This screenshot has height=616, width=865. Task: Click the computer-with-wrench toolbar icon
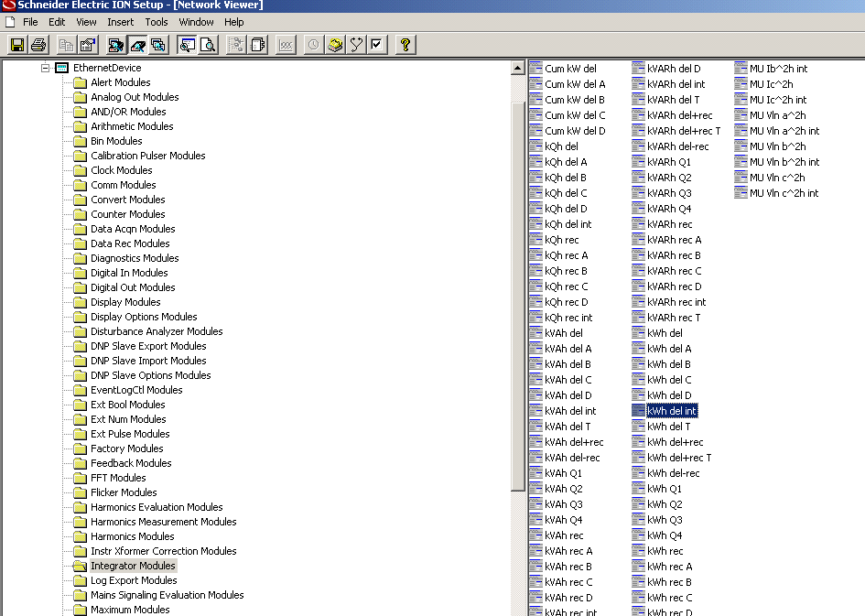(116, 45)
